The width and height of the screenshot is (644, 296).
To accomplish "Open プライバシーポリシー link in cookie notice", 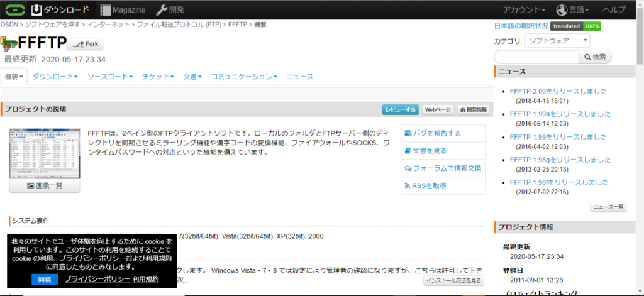I will click(97, 279).
